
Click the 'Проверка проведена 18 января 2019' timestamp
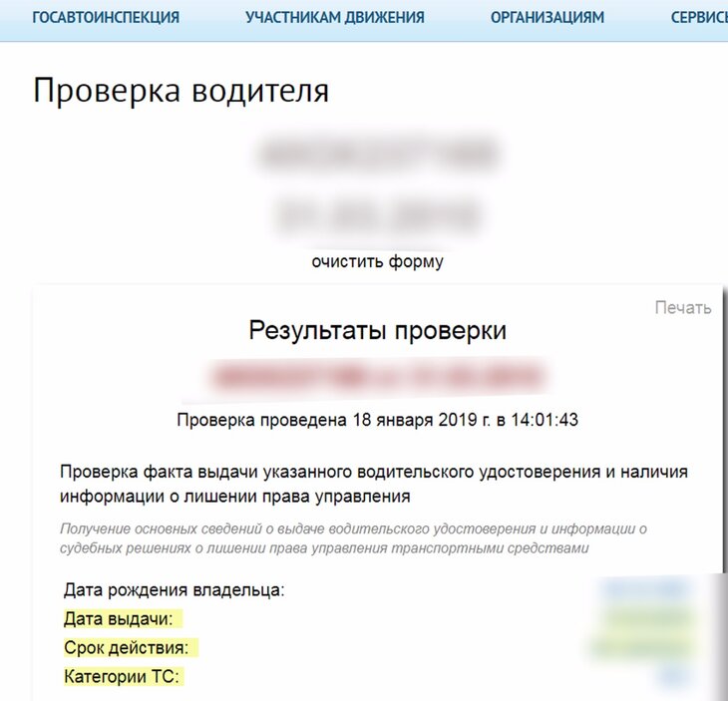[377, 420]
